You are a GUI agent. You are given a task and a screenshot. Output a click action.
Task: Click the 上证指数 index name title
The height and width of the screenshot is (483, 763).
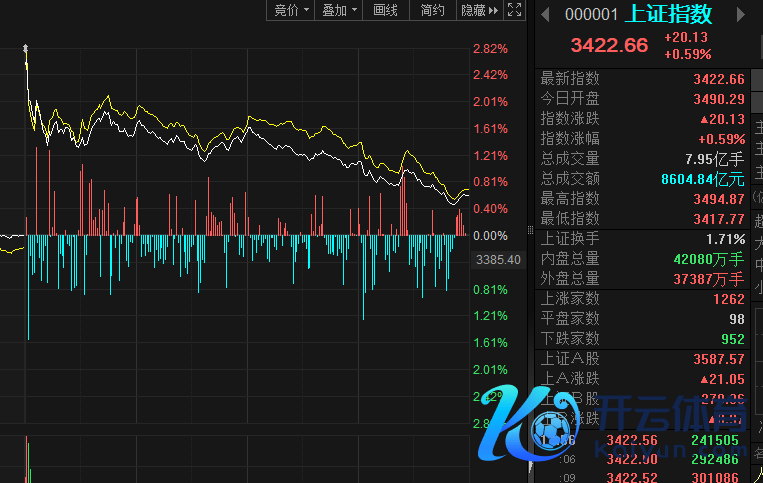coord(669,14)
